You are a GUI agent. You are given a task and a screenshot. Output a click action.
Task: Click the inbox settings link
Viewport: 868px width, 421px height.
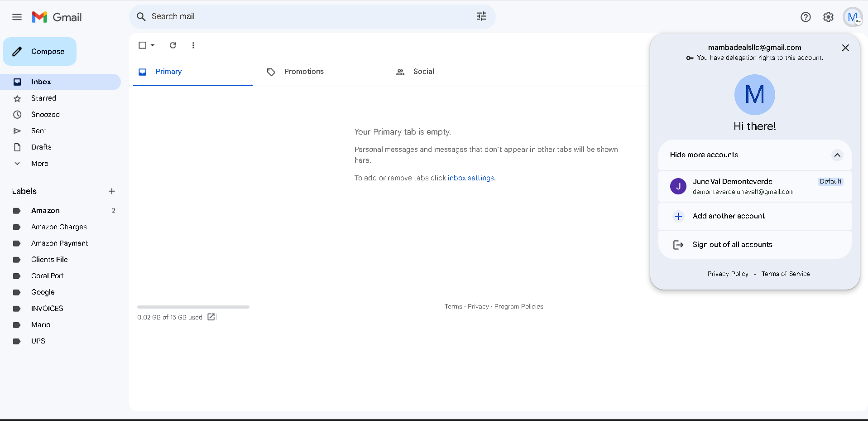[x=470, y=178]
